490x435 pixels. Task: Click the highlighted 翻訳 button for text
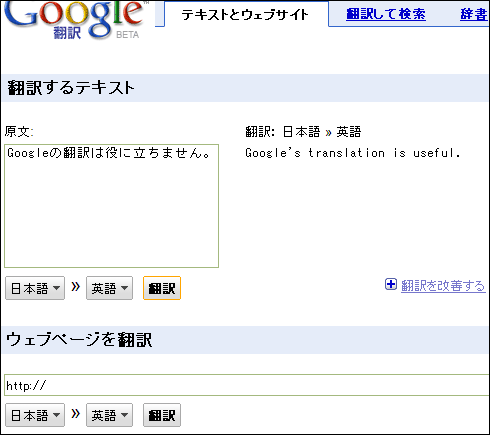tap(162, 288)
